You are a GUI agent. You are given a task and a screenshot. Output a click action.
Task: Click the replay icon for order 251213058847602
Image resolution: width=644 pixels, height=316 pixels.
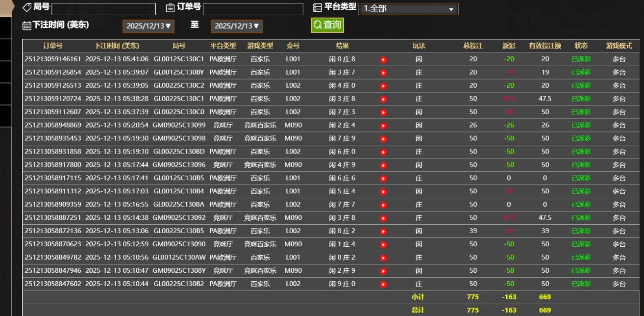point(383,284)
